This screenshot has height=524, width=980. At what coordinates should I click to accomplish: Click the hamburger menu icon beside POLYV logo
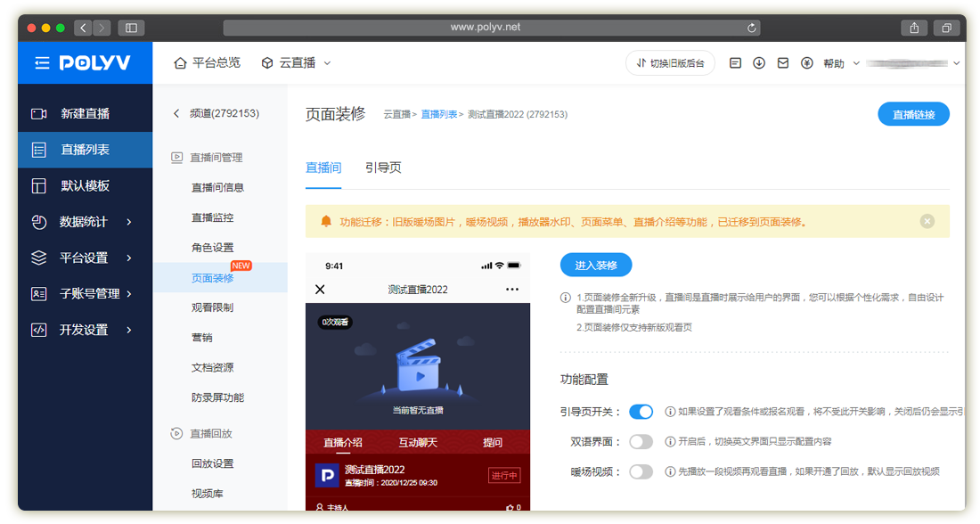(x=42, y=63)
